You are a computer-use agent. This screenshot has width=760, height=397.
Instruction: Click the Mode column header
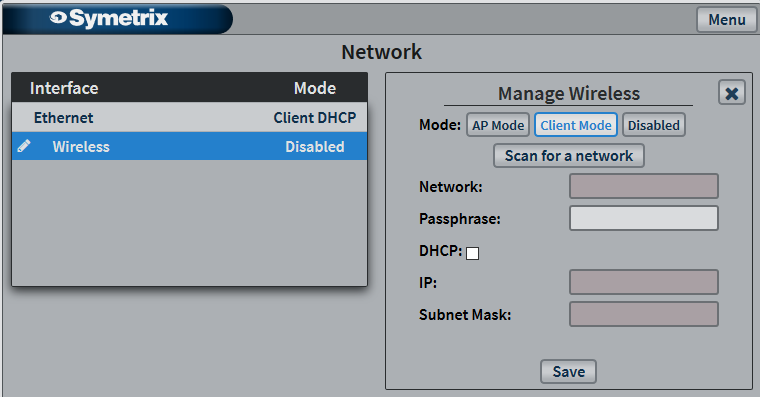tap(315, 88)
